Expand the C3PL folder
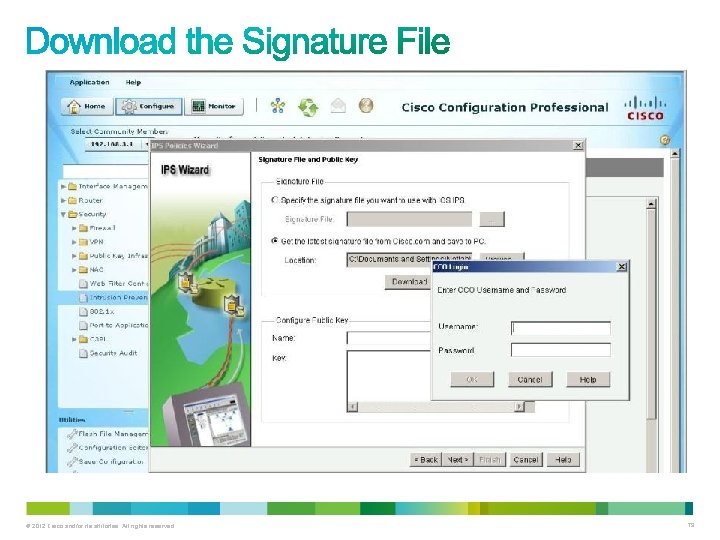This screenshot has width=720, height=540. [x=74, y=339]
